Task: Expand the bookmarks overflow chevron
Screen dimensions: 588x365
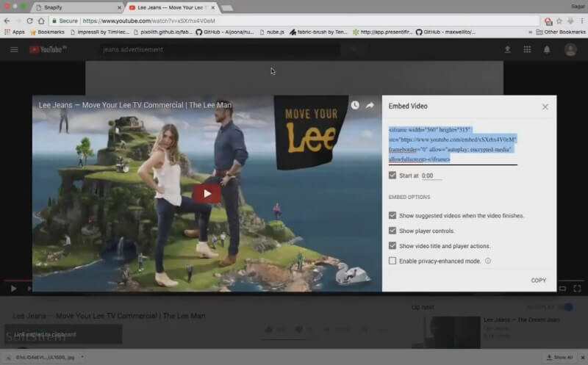Action: pos(530,32)
